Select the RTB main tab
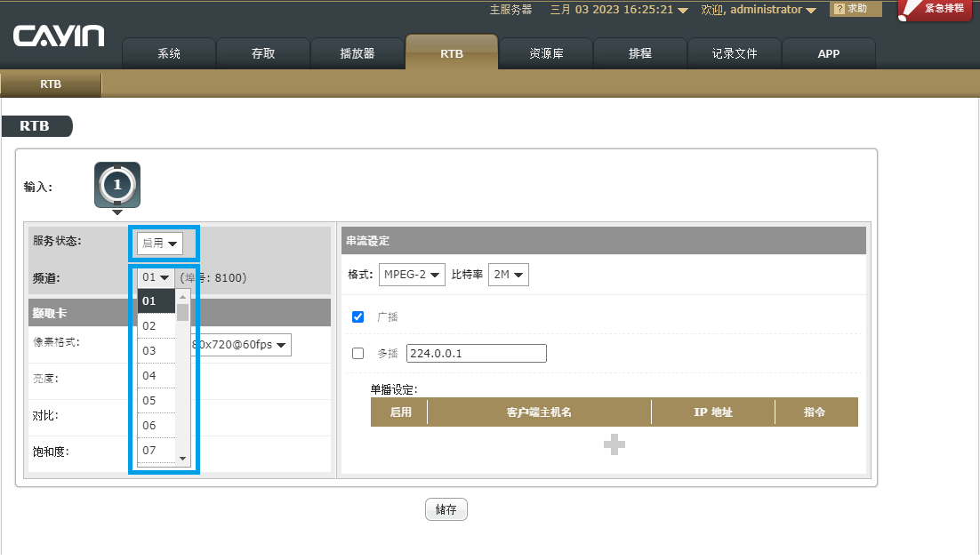The width and height of the screenshot is (980, 560). (x=452, y=53)
